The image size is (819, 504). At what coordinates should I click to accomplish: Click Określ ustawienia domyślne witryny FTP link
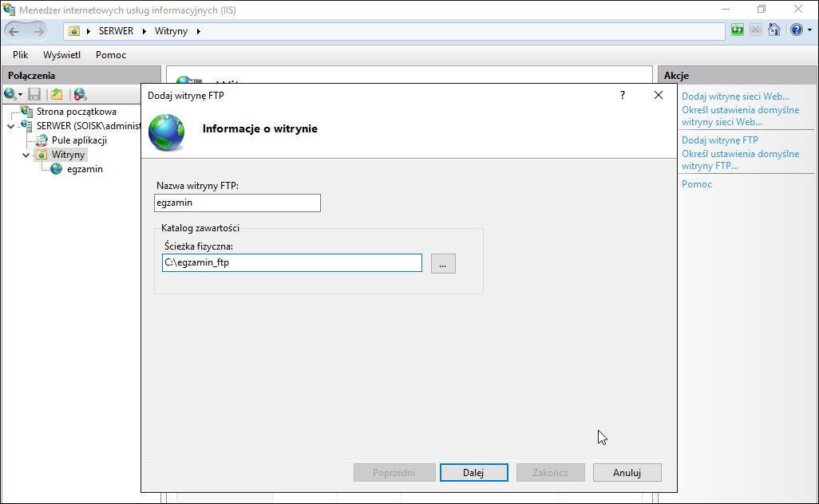(740, 159)
